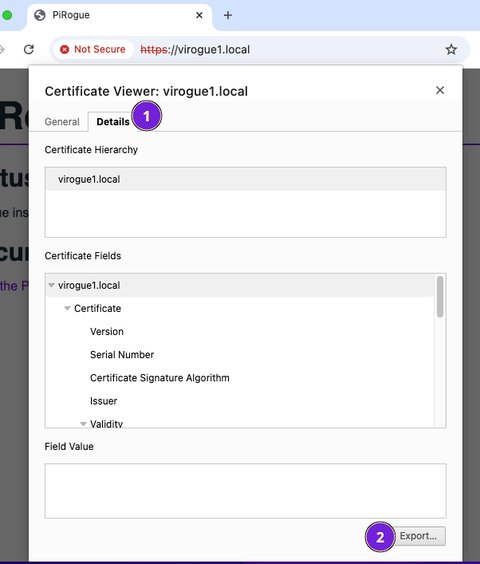
Task: Select Certificate Signature Algorithm field
Action: [160, 378]
